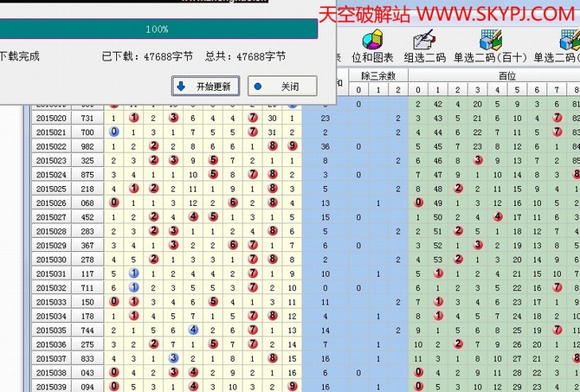Click draw number 278 in row 2015030
The image size is (580, 392).
(x=87, y=260)
